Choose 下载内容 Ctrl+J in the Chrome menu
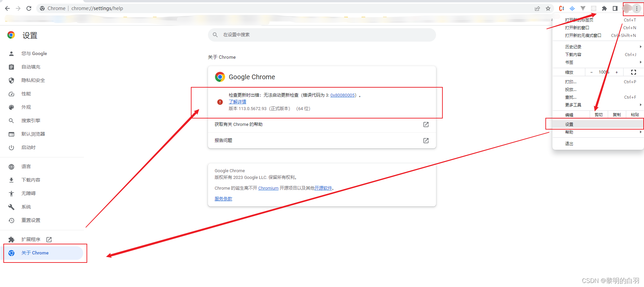 point(598,55)
